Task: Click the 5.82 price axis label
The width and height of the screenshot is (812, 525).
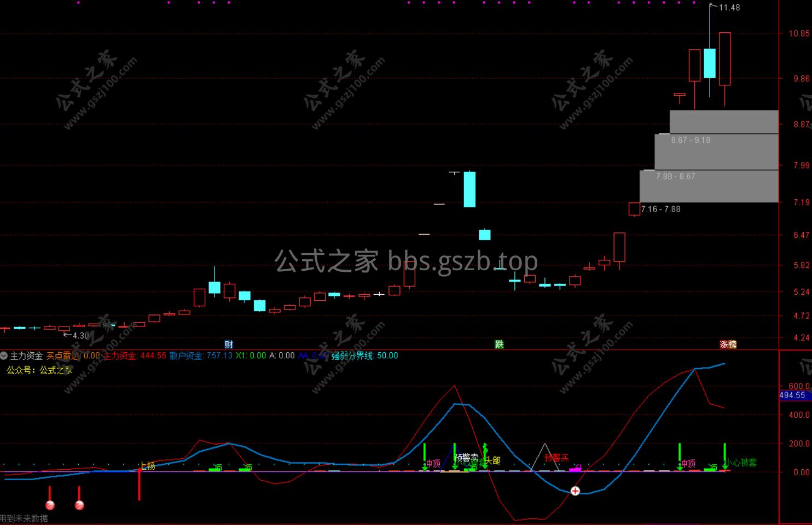Action: (801, 265)
